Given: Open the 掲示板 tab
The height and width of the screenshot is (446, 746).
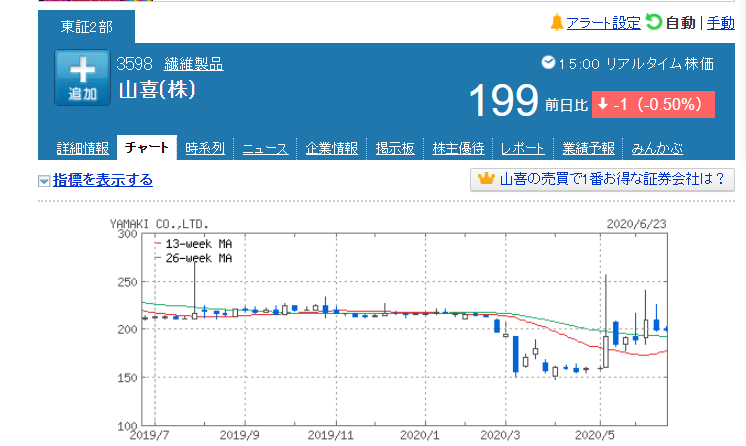Looking at the screenshot, I should (395, 149).
